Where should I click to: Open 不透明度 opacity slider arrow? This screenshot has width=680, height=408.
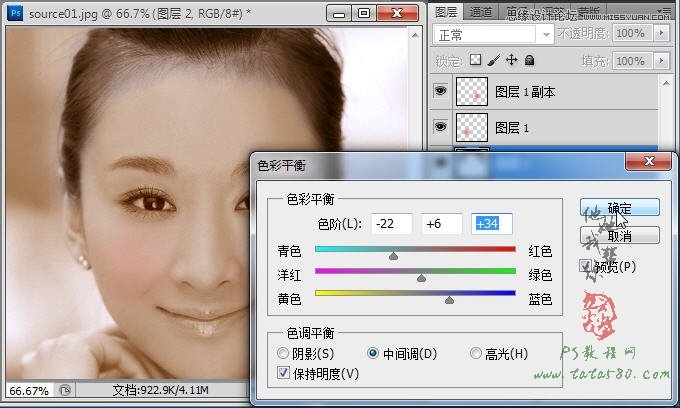[x=661, y=33]
